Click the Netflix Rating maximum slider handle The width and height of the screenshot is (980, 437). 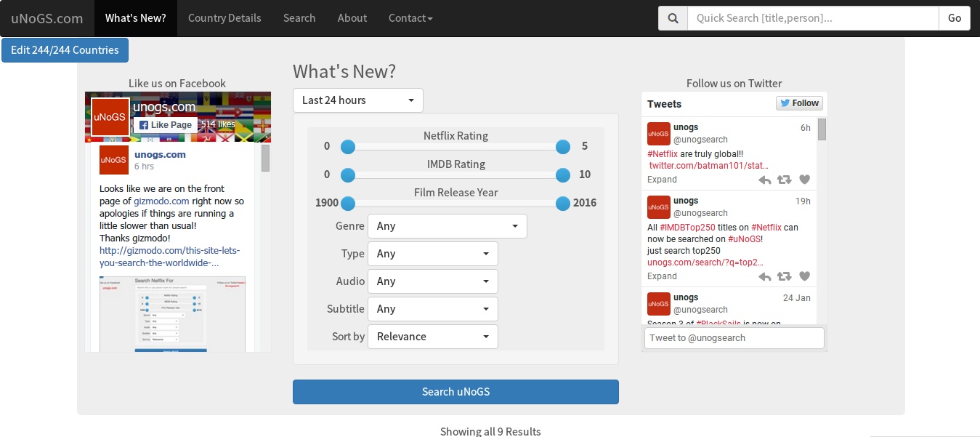pos(562,147)
